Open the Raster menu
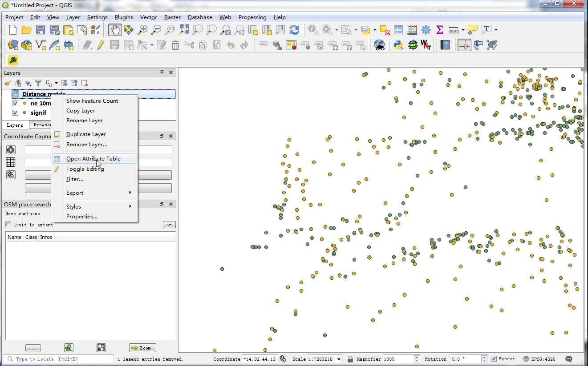Viewport: 588px width, 366px height. pos(172,17)
